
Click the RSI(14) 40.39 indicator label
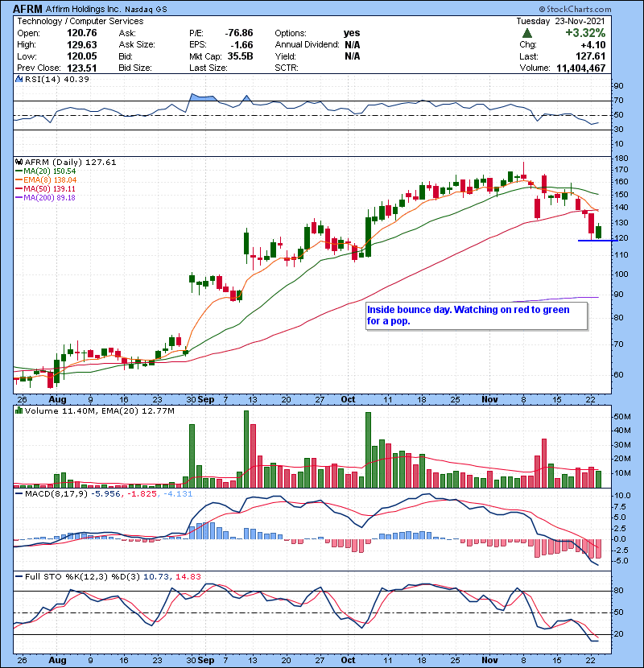tap(57, 79)
